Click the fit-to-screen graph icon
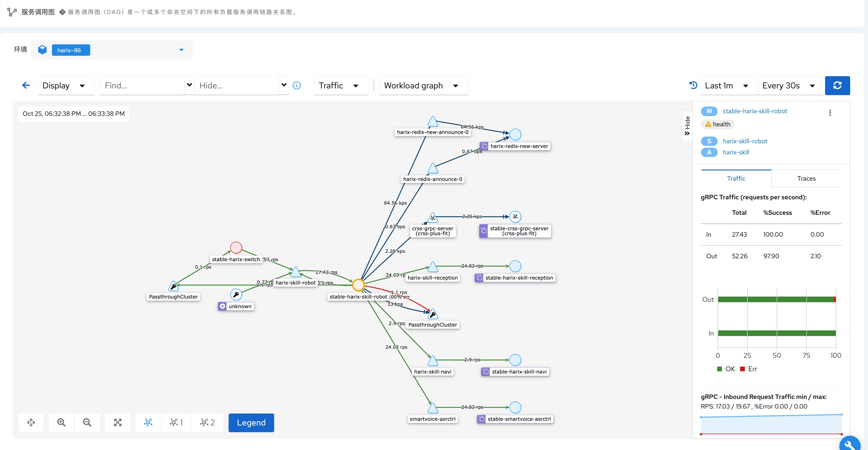 (x=118, y=422)
